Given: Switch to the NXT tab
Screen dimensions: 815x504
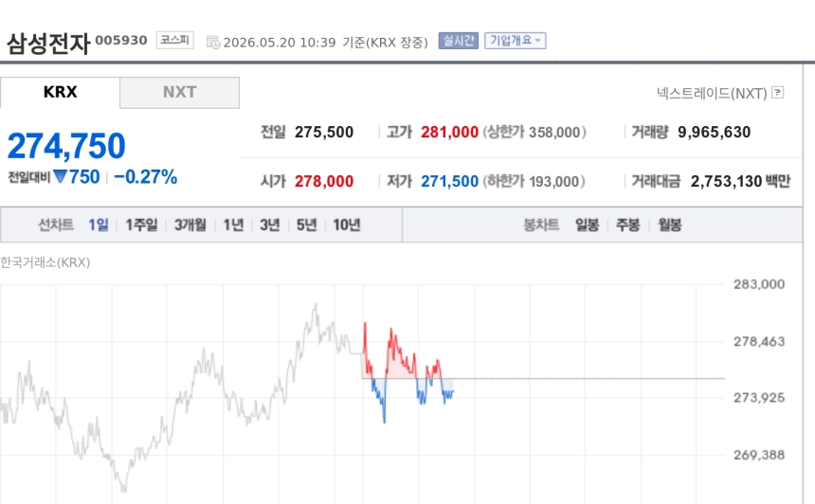Looking at the screenshot, I should pos(179,93).
